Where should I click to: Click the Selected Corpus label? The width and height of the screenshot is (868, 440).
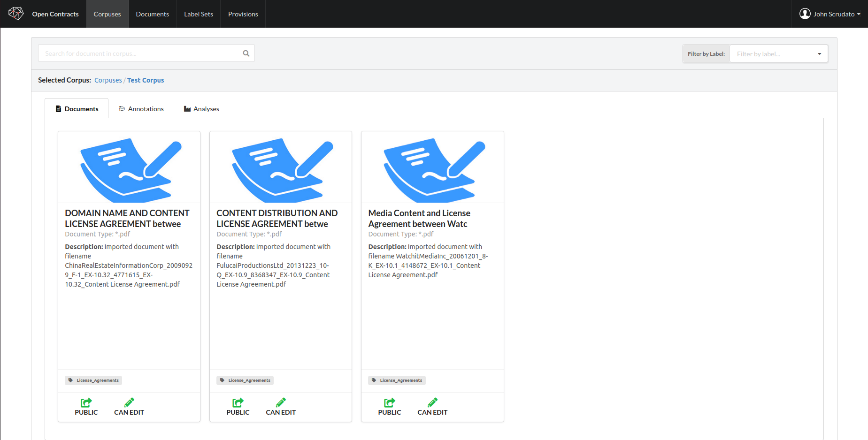[x=64, y=80]
